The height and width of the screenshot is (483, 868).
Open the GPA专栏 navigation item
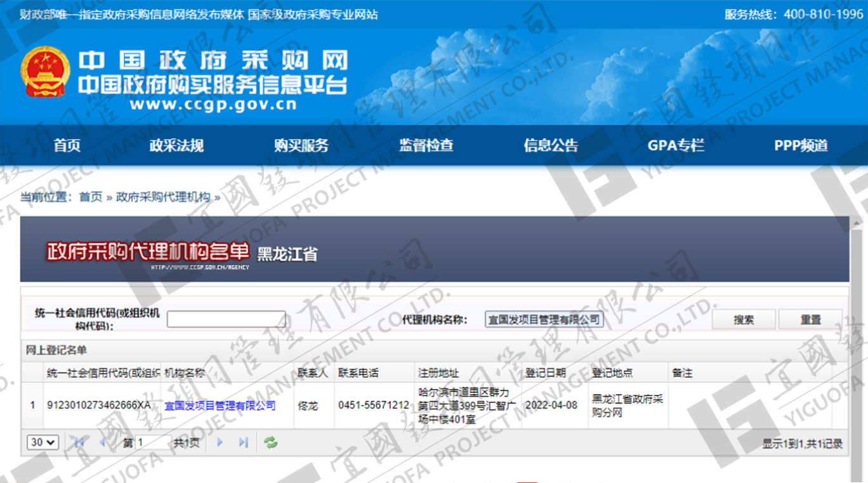point(676,145)
